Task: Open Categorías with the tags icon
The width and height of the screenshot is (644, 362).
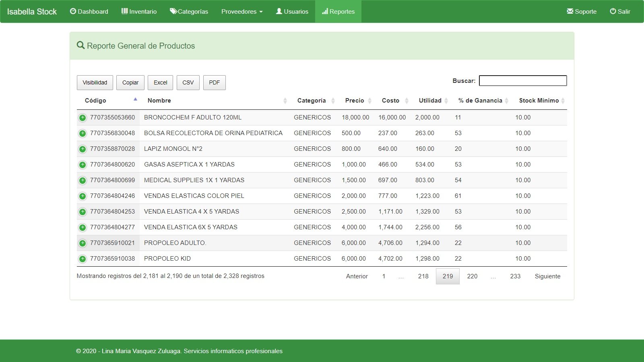Action: [173, 11]
